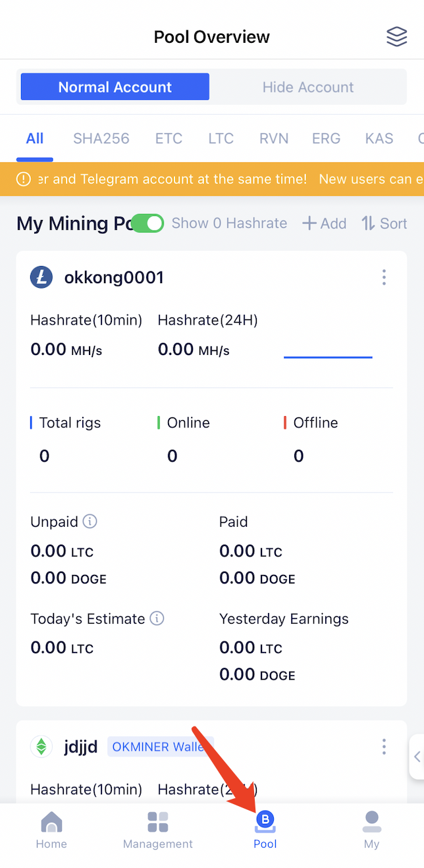Toggle the Show 0 Hashrate switch
This screenshot has width=424, height=868.
pyautogui.click(x=147, y=223)
